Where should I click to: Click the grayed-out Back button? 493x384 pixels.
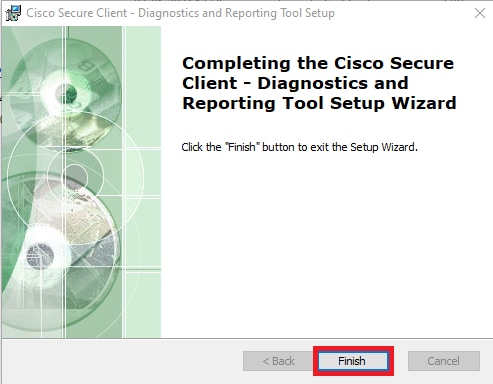278,361
